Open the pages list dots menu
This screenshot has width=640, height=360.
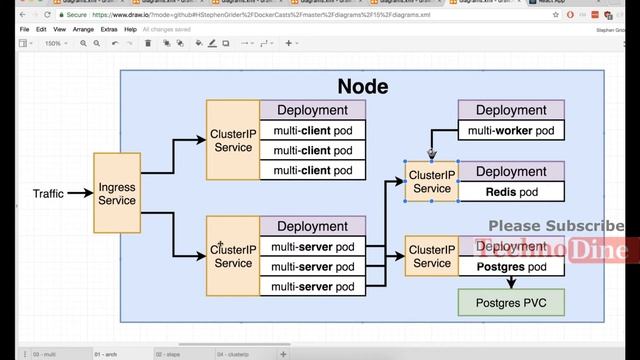(x=24, y=354)
